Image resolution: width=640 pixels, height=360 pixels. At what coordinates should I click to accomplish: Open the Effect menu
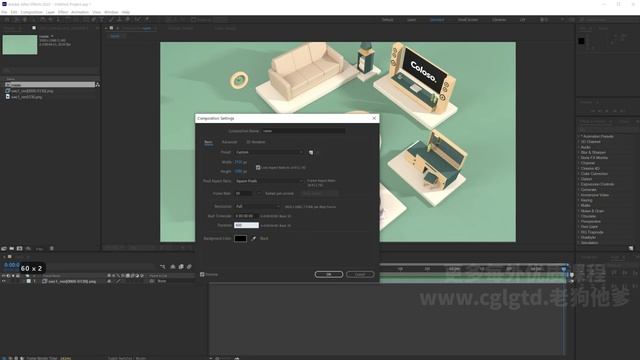63,12
